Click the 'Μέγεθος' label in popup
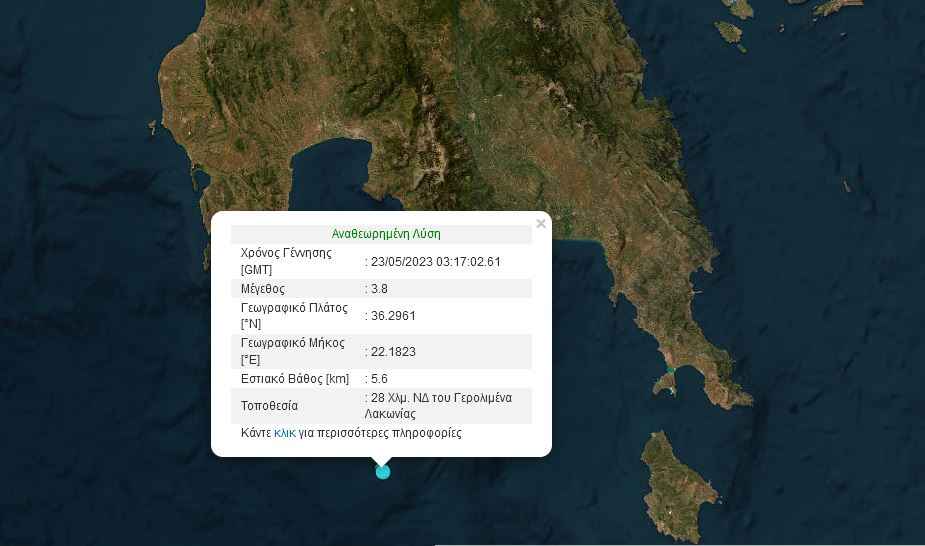This screenshot has height=546, width=925. [263, 289]
